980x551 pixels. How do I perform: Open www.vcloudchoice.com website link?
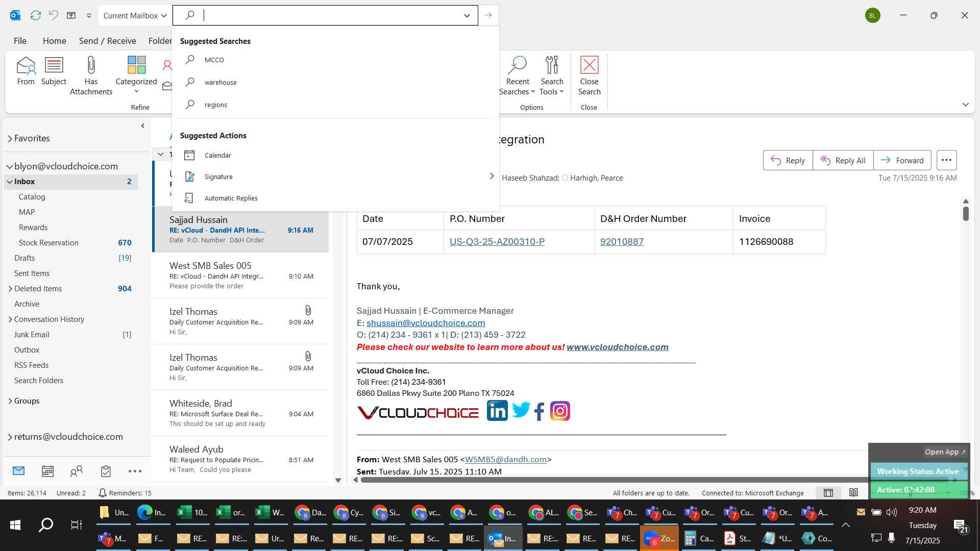point(617,347)
